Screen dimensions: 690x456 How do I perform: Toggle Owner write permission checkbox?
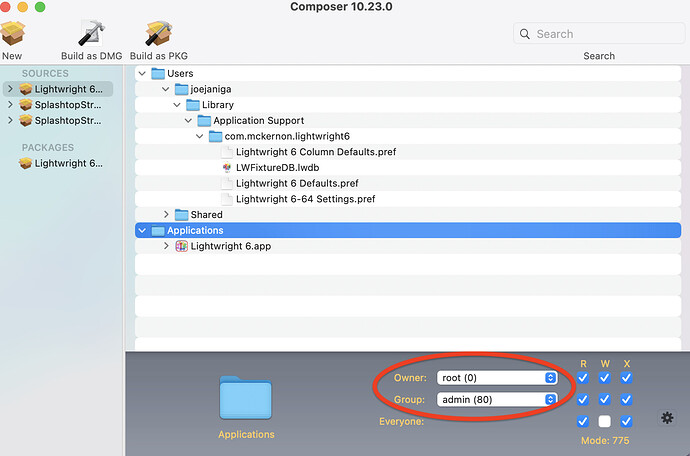click(x=605, y=378)
